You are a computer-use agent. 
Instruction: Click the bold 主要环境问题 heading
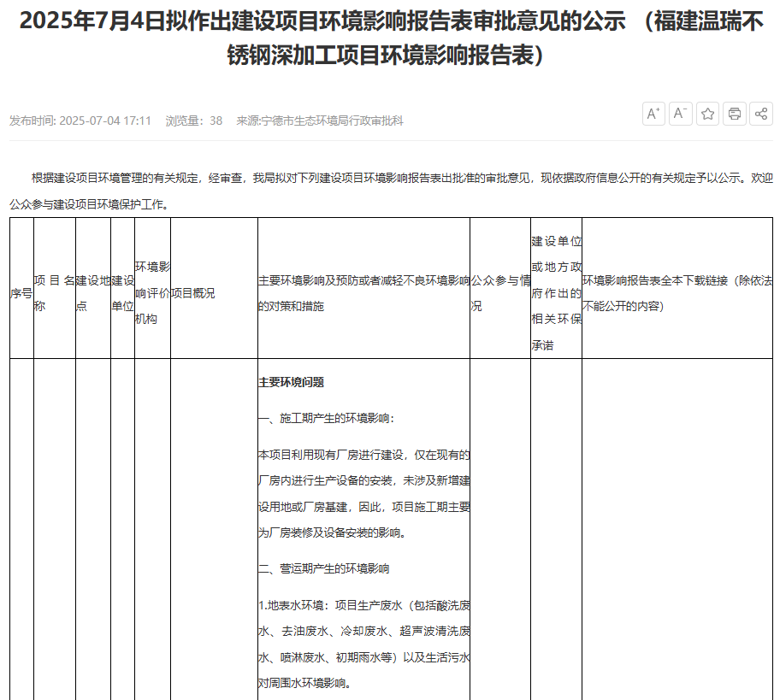(x=291, y=382)
